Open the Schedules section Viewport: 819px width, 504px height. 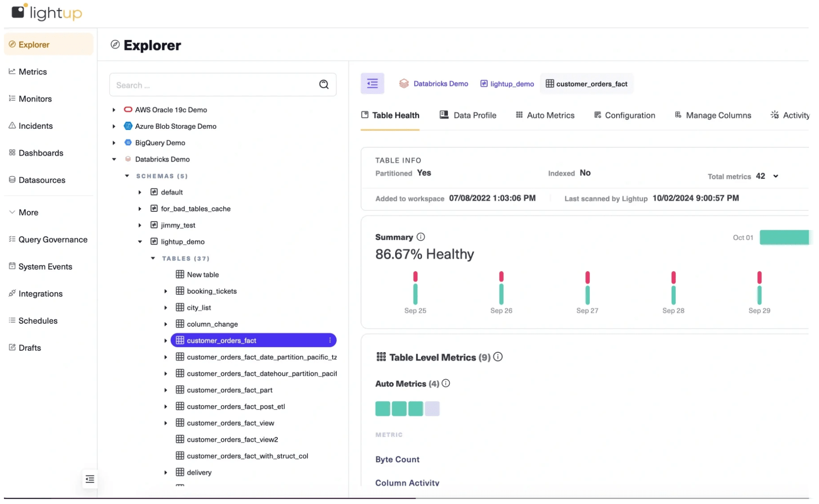point(38,321)
